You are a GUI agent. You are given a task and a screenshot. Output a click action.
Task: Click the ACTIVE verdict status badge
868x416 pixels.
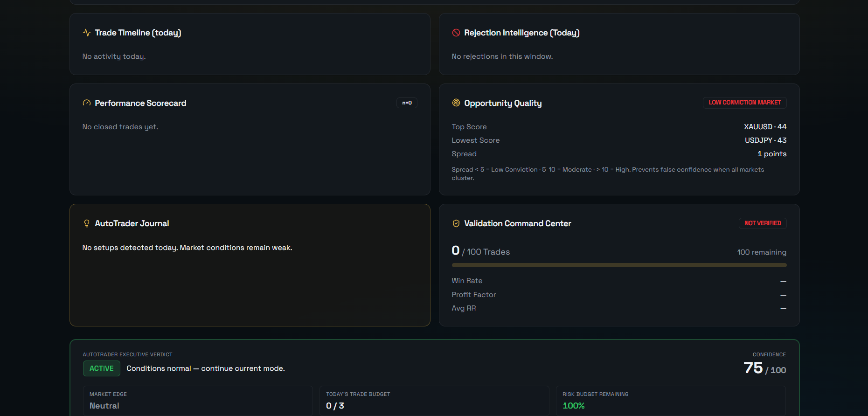point(102,368)
